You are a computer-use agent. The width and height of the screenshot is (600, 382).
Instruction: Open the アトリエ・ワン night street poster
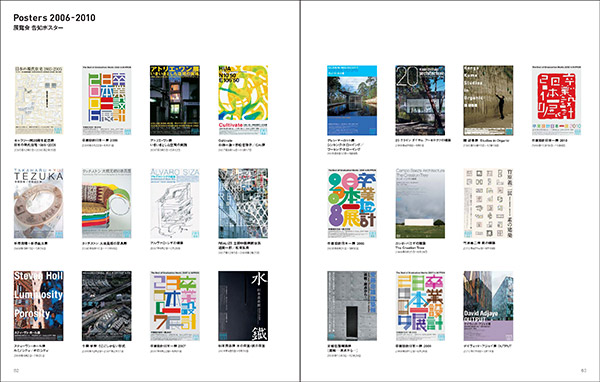(175, 100)
